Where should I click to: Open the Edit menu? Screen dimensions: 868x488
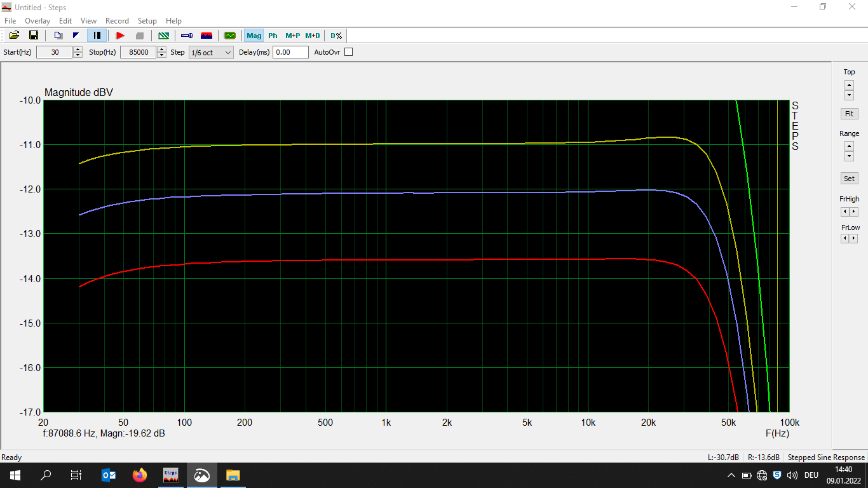point(65,21)
